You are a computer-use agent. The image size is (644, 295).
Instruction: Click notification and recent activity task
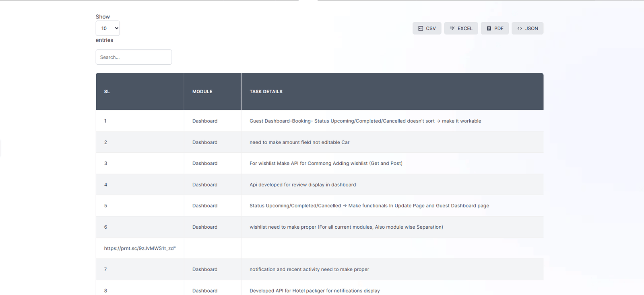pos(309,269)
